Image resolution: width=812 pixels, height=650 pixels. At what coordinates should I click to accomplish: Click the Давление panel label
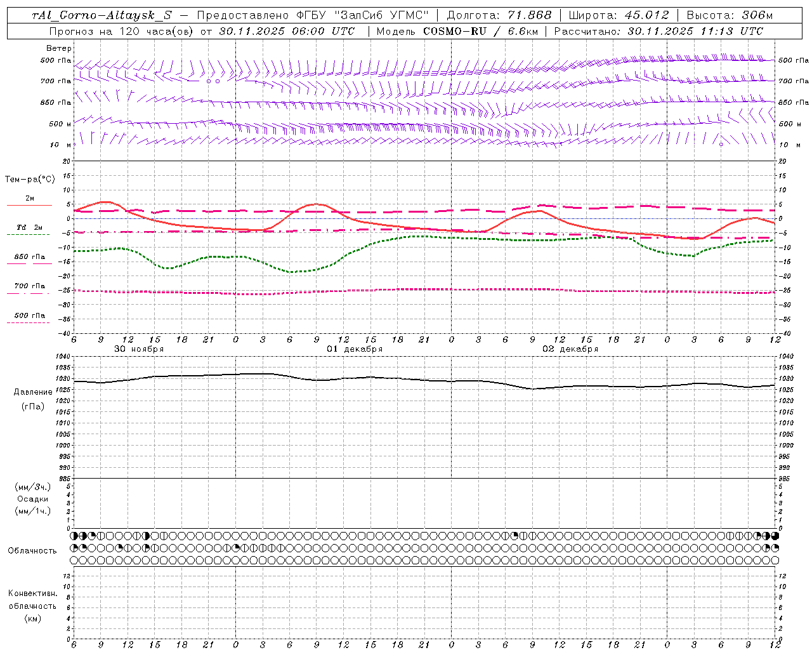pos(33,392)
